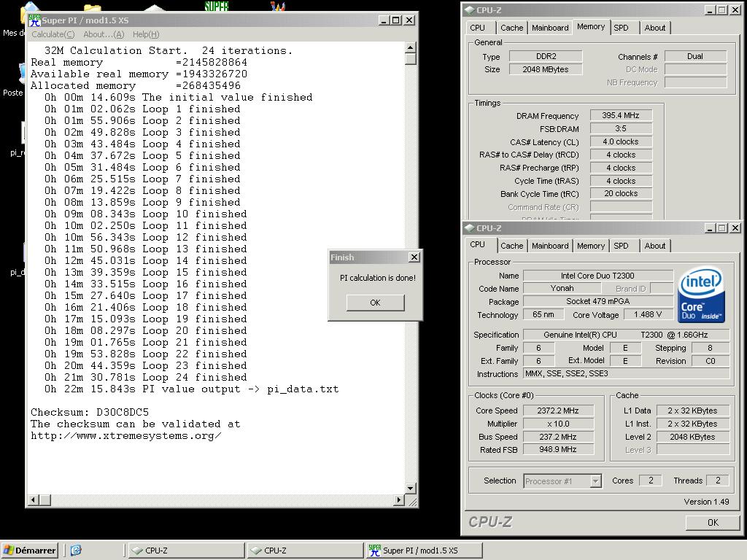The width and height of the screenshot is (747, 560).
Task: Maximize the Super PI window
Action: [396, 20]
